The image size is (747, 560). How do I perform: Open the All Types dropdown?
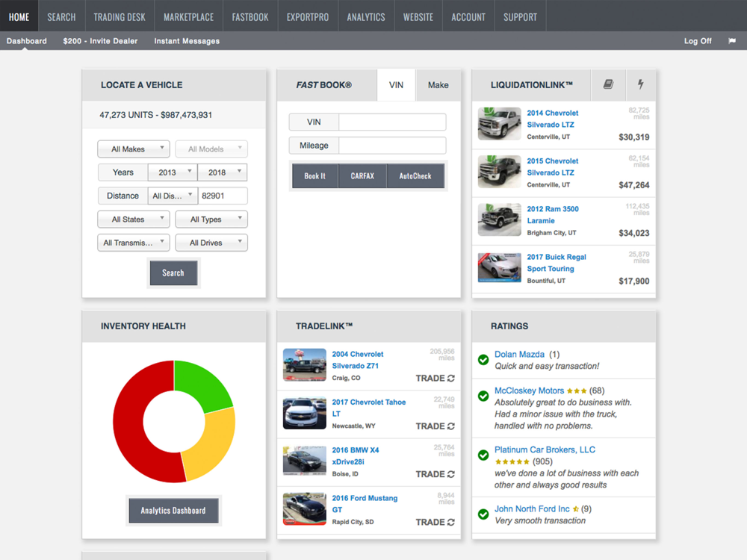tap(211, 220)
